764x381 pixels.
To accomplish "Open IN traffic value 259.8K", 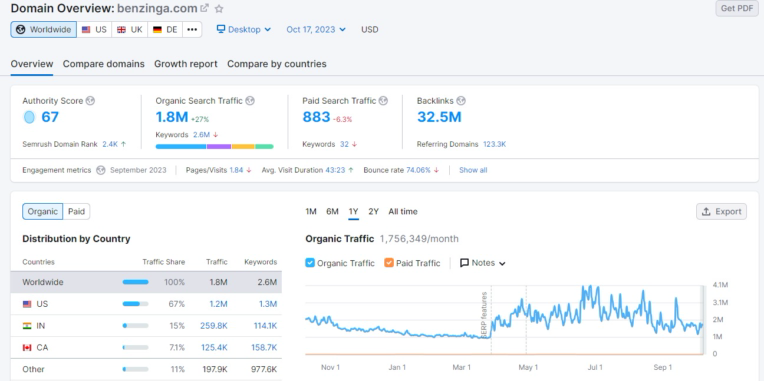I will pyautogui.click(x=214, y=326).
